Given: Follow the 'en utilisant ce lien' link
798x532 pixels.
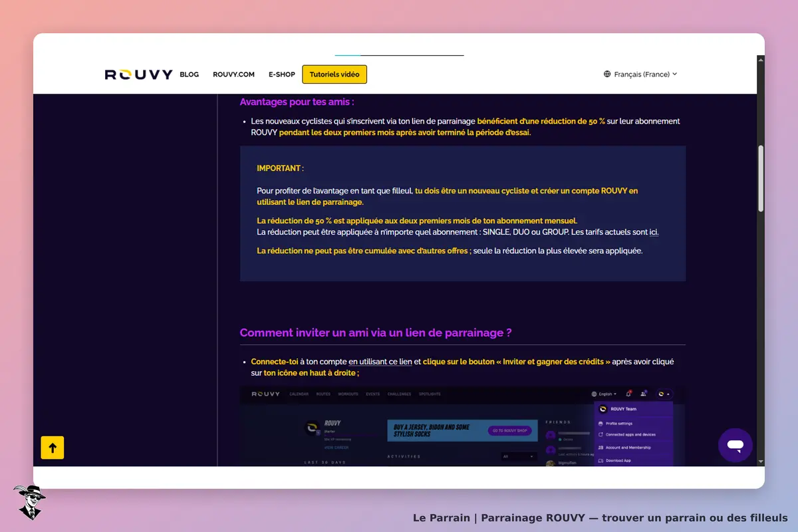Looking at the screenshot, I should point(380,362).
